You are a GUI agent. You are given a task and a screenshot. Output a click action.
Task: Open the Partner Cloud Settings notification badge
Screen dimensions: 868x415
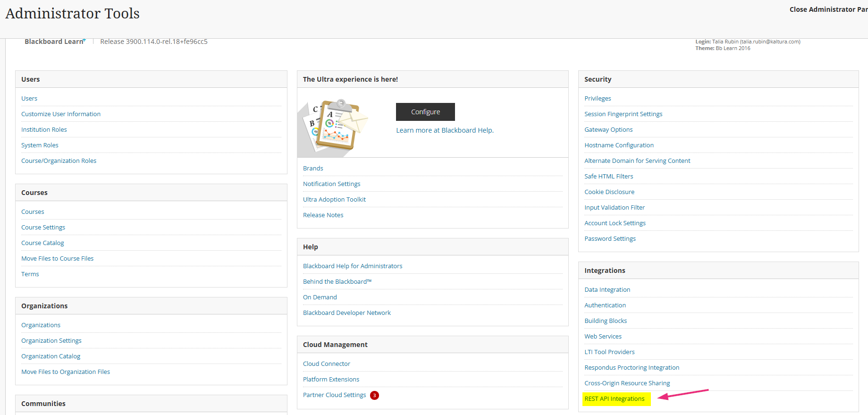point(374,395)
